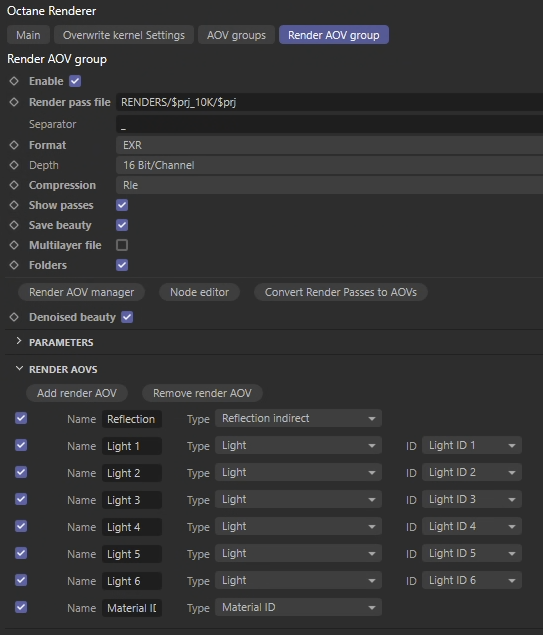Click the Separator input field
The width and height of the screenshot is (543, 635).
tap(329, 124)
